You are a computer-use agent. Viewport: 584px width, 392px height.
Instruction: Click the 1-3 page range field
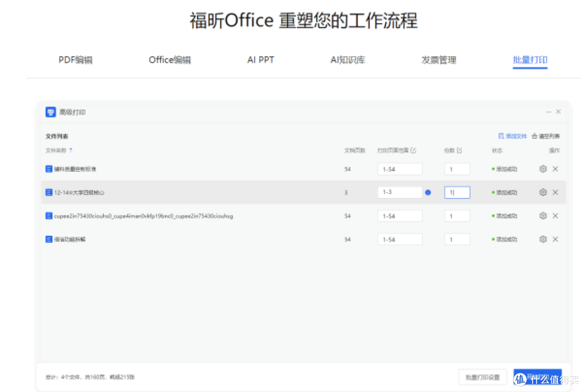[x=400, y=192]
